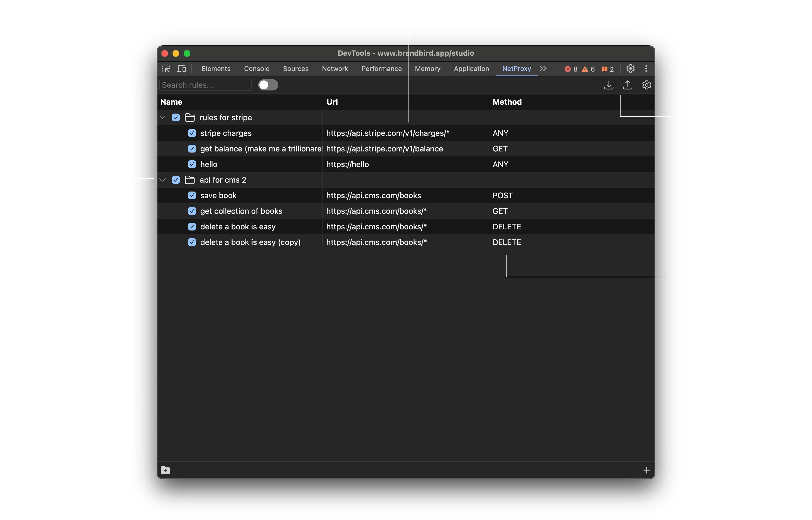Viewport: 812px width, 520px height.
Task: Open the DevTools settings gear
Action: pyautogui.click(x=630, y=68)
